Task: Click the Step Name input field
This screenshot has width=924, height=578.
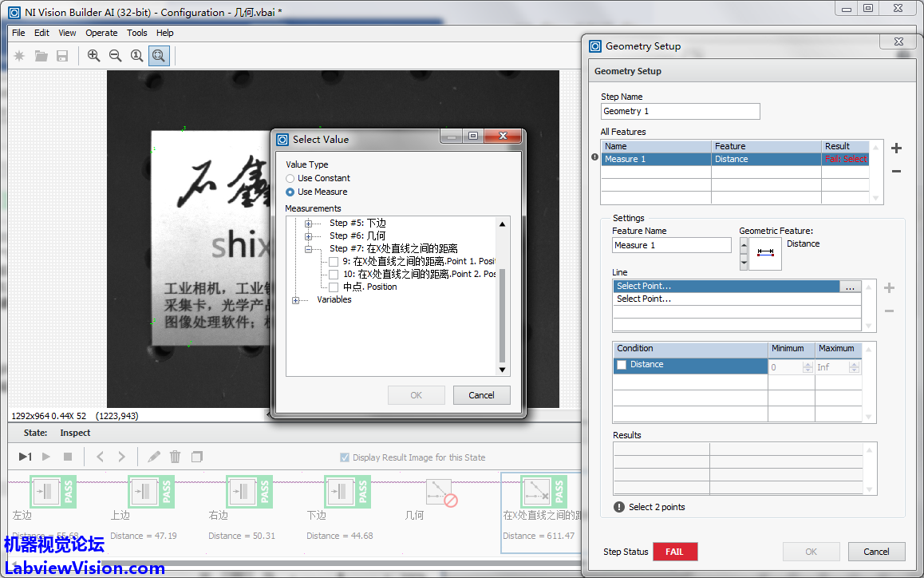Action: coord(680,111)
